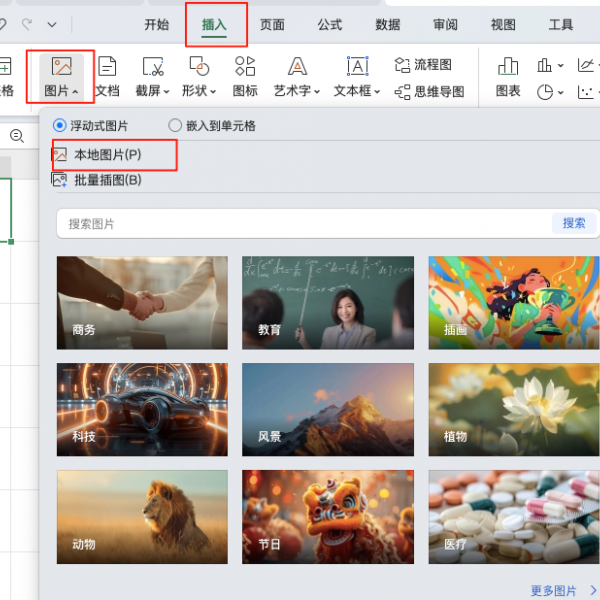The height and width of the screenshot is (600, 600).
Task: Select the 图标 icon library tool
Action: point(245,77)
